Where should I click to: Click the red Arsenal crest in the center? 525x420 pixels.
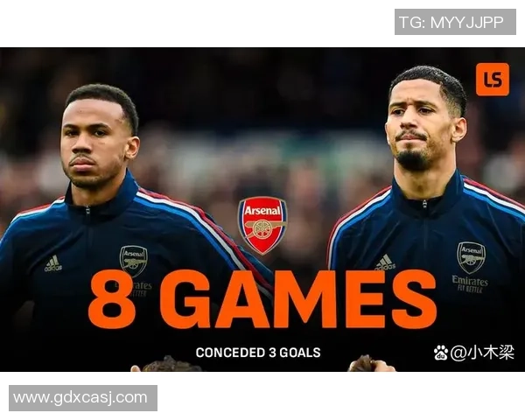coord(262,226)
